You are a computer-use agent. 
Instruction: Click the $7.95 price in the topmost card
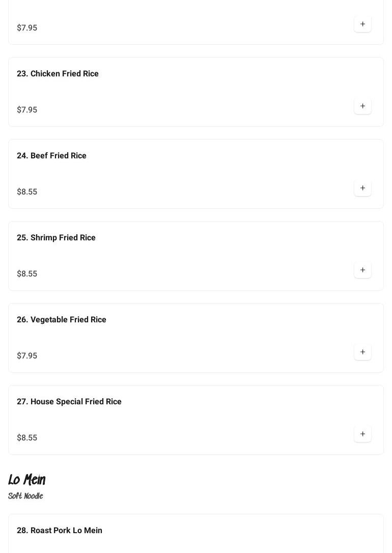pos(27,28)
